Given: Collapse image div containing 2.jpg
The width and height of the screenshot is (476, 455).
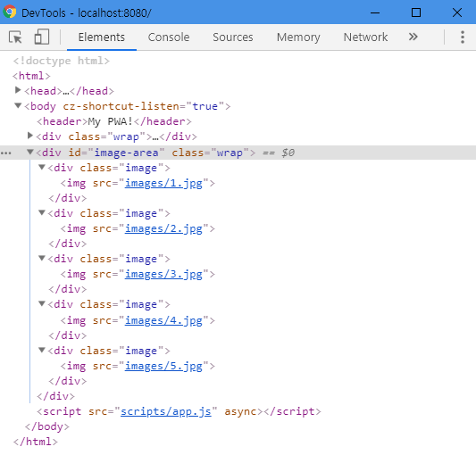Looking at the screenshot, I should tap(42, 212).
